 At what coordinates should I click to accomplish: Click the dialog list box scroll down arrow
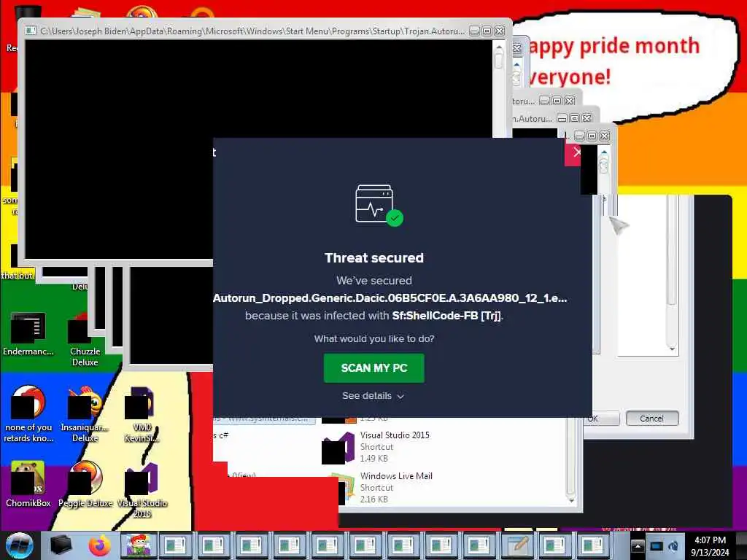(672, 349)
